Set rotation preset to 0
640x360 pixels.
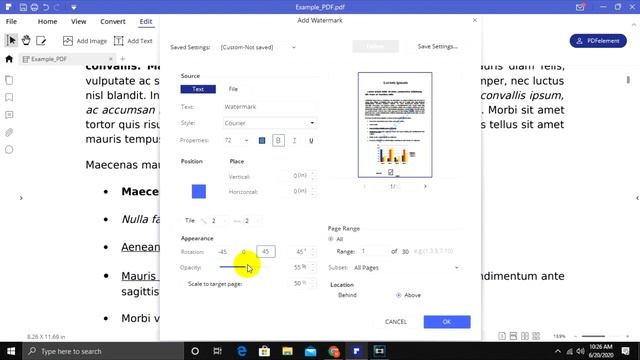tap(244, 252)
